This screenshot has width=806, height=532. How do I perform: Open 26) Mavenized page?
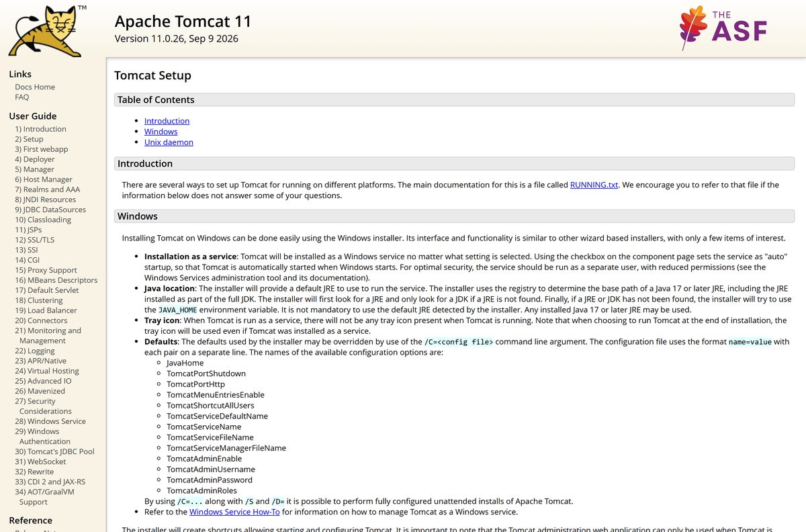coord(40,391)
